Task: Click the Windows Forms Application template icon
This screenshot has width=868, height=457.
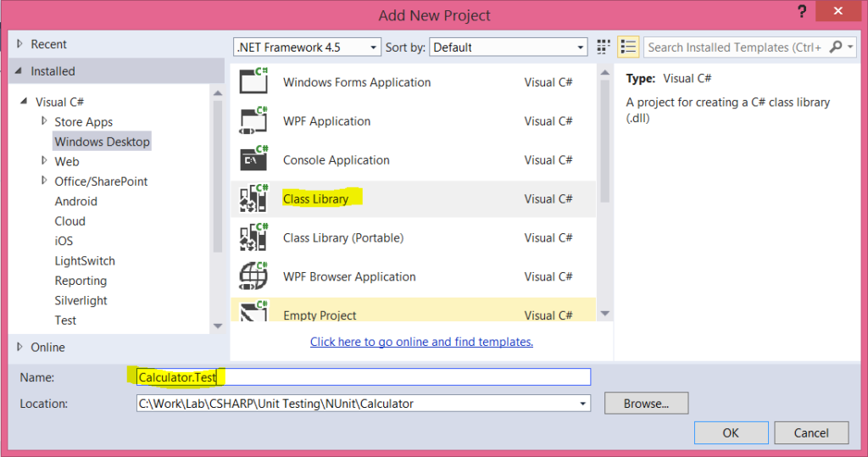Action: [253, 81]
